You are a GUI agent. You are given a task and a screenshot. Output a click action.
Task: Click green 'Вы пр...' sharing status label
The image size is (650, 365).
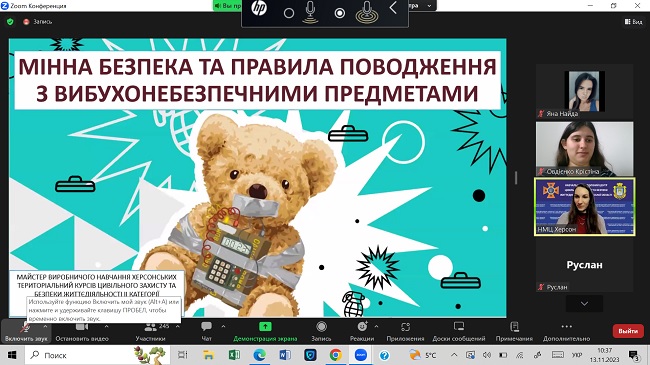click(227, 6)
